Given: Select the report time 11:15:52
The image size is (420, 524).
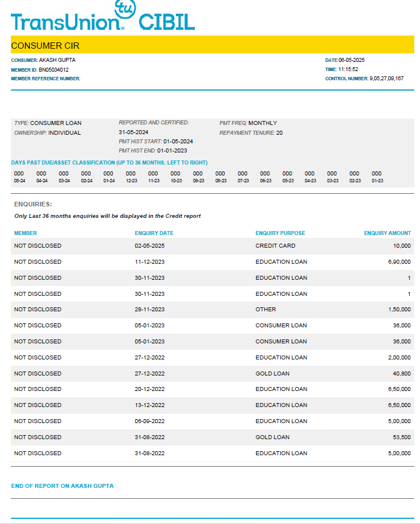Looking at the screenshot, I should 348,69.
